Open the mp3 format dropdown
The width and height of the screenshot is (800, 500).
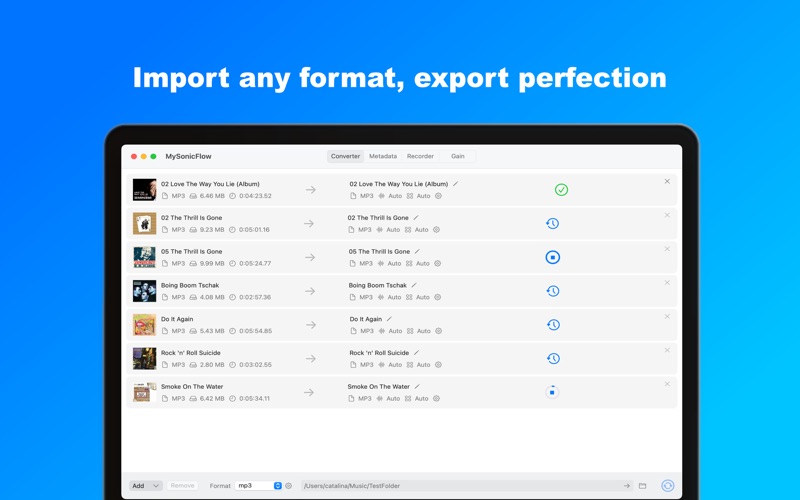pos(259,486)
